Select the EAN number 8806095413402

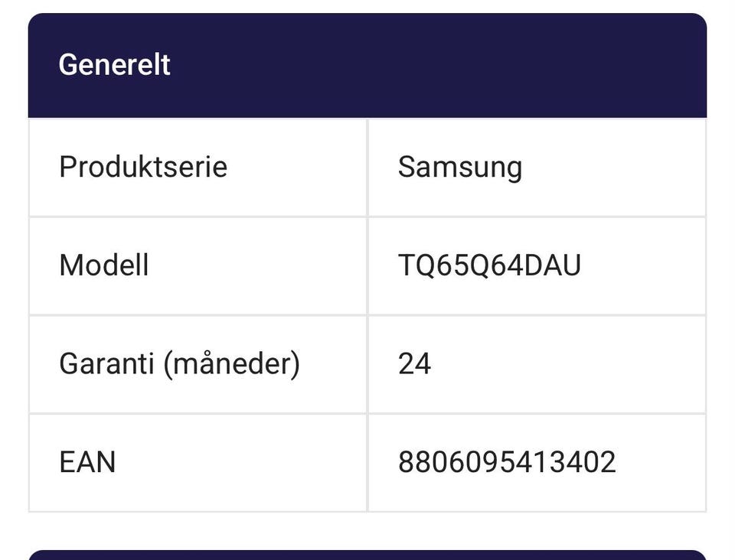(507, 462)
